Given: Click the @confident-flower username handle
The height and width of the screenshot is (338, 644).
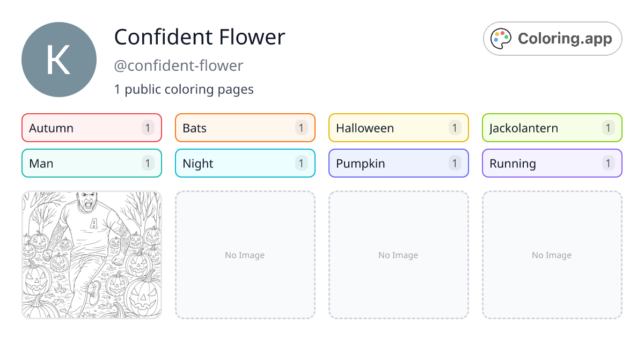Looking at the screenshot, I should 179,66.
